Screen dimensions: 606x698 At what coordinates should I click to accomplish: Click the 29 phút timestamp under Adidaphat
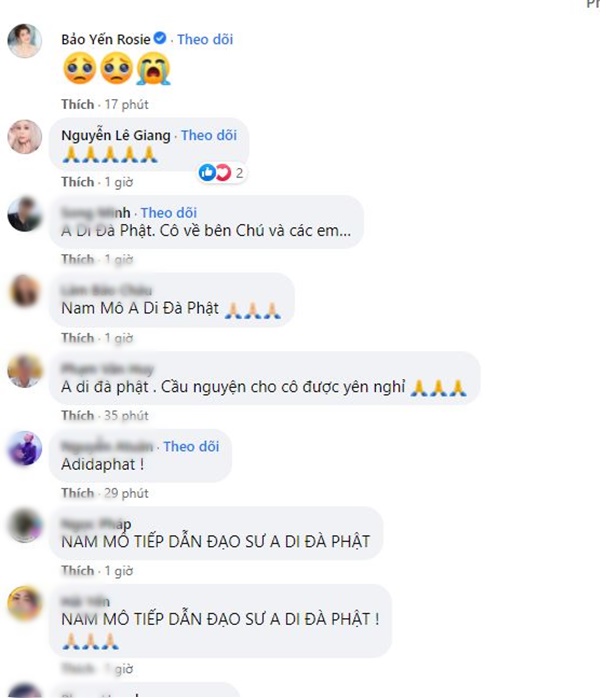pyautogui.click(x=126, y=493)
